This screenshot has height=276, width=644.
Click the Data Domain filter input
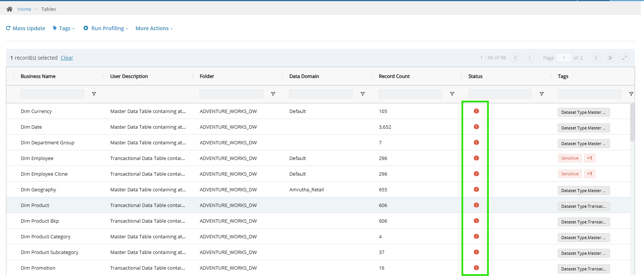[321, 94]
